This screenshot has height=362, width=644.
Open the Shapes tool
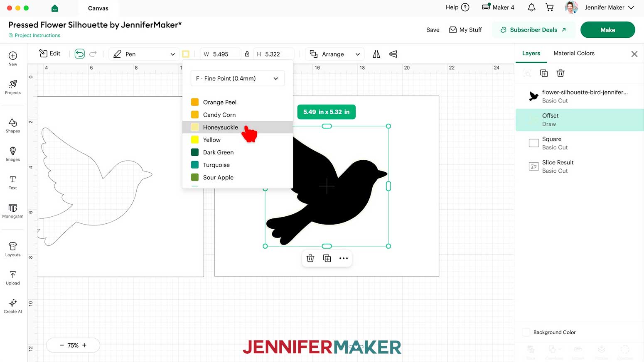coord(13,125)
